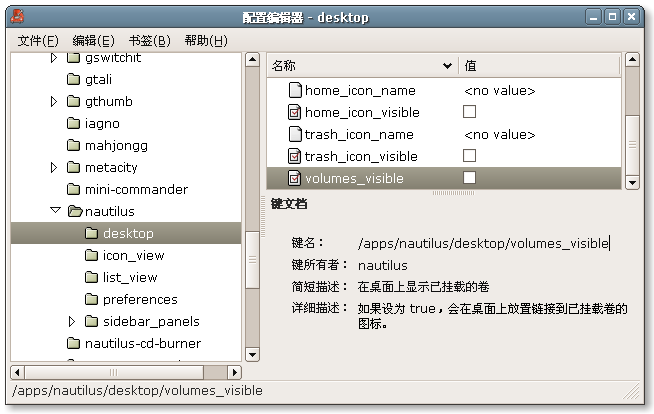Select the home_icon_name key row
The image size is (654, 414).
(444, 90)
